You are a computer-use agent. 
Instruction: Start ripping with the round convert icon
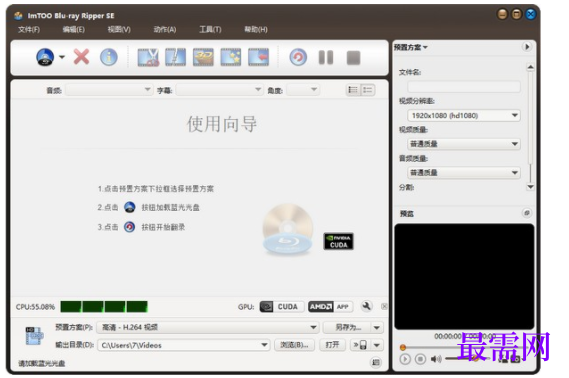298,57
